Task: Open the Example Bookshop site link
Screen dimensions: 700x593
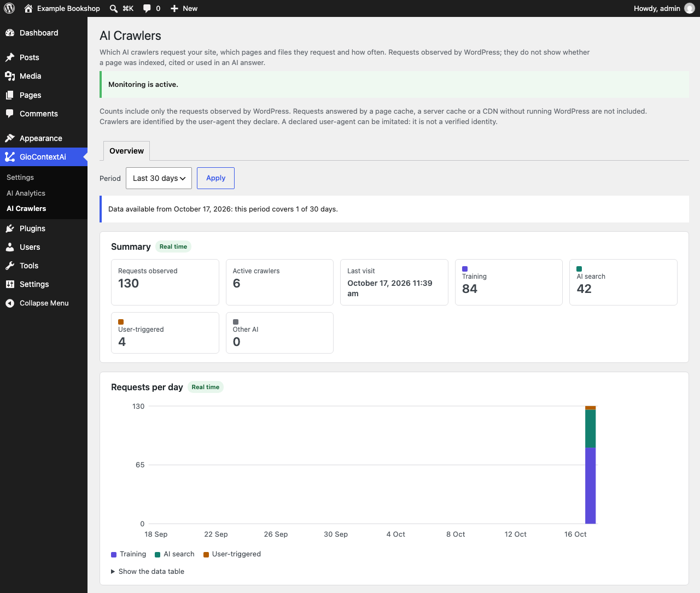Action: click(62, 9)
